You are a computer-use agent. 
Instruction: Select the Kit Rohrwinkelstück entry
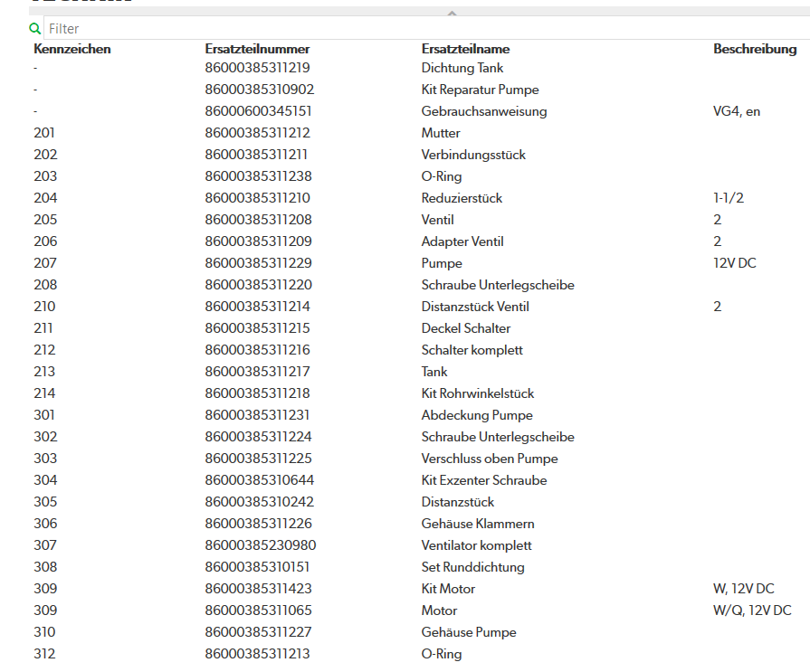478,393
